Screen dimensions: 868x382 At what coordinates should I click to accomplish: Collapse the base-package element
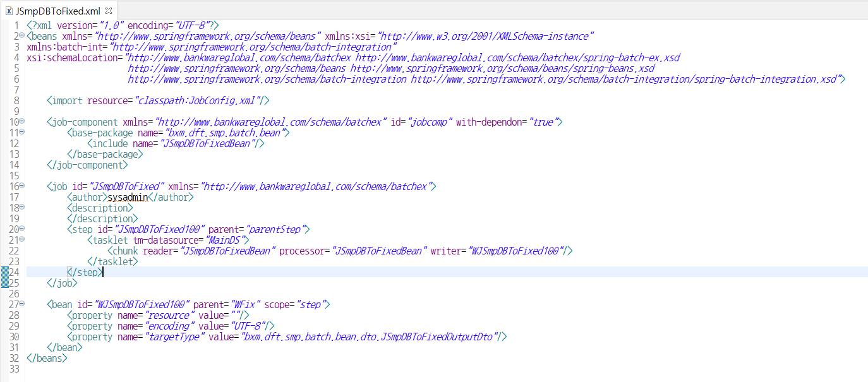pyautogui.click(x=21, y=132)
